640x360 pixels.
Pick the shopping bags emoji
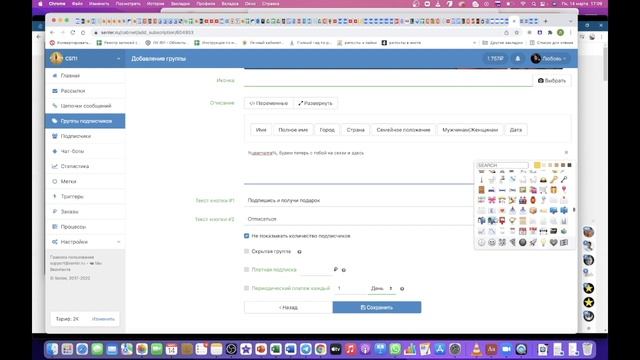[x=533, y=190]
